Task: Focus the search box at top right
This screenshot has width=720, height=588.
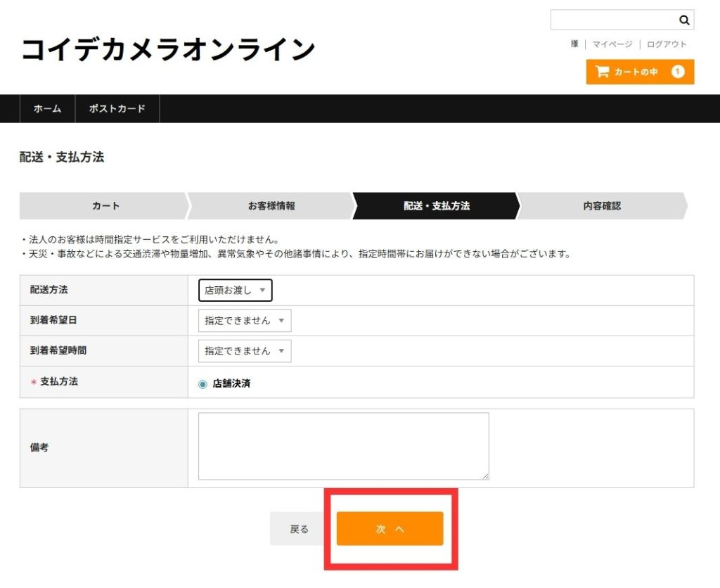Action: coord(613,20)
